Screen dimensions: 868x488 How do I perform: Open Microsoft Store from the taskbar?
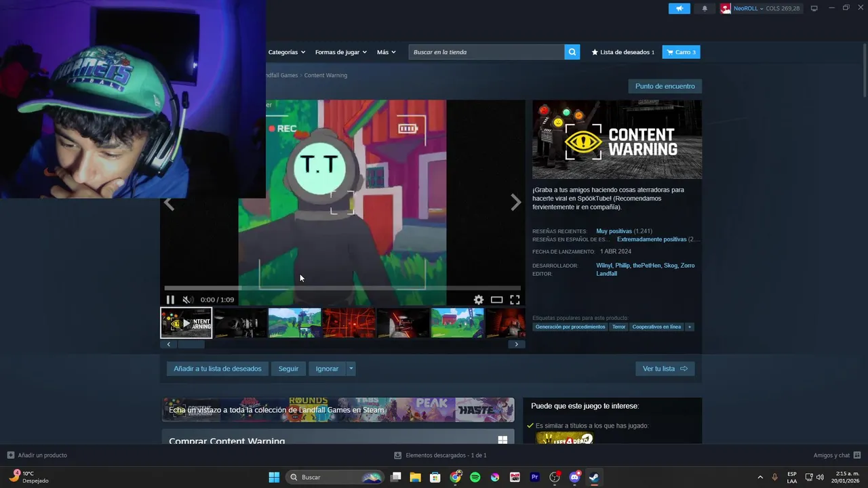[435, 477]
